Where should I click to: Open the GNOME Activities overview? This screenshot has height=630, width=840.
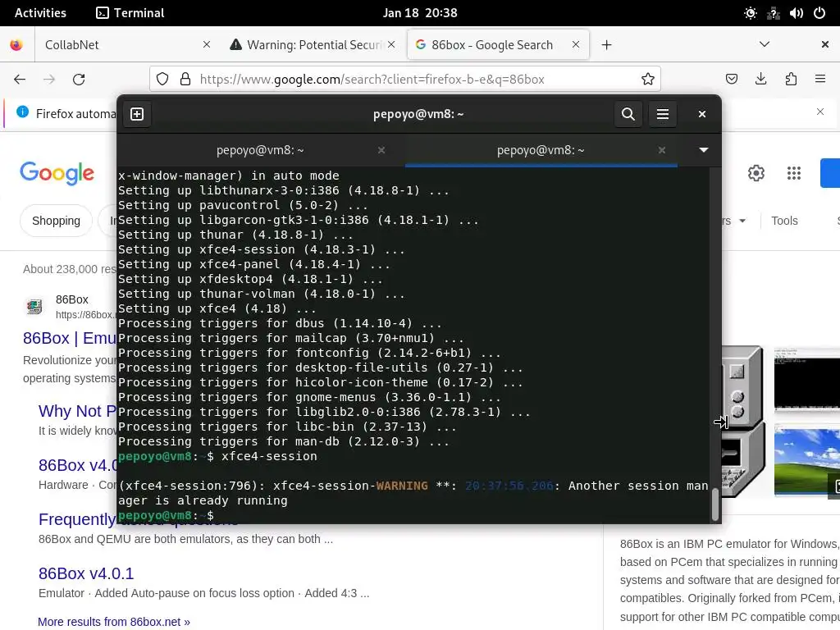tap(40, 13)
